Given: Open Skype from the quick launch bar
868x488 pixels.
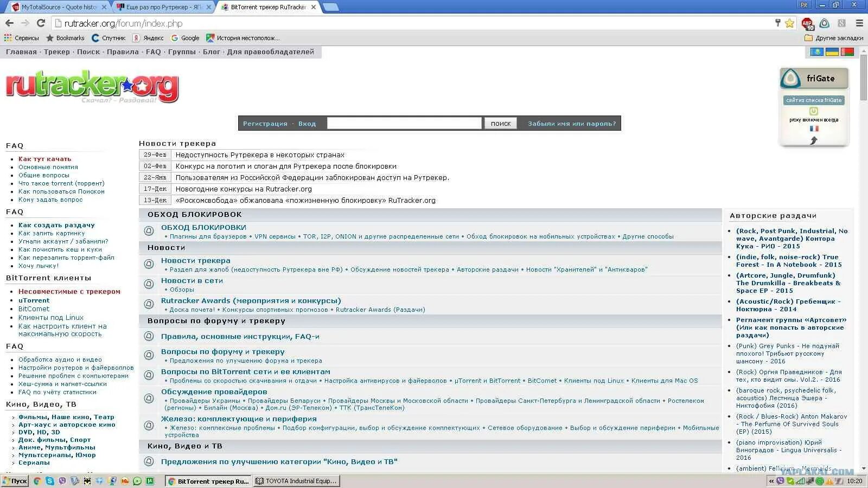Looking at the screenshot, I should click(50, 481).
